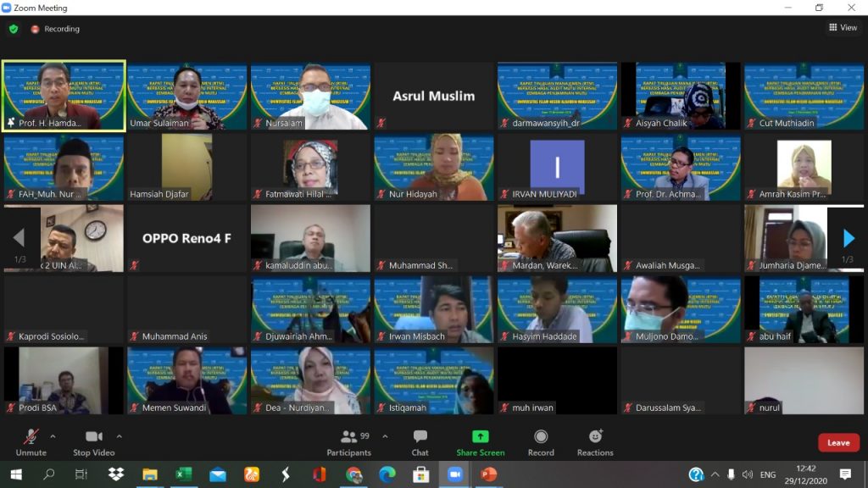The height and width of the screenshot is (488, 868).
Task: Click the name label Istiqamah
Action: (408, 408)
